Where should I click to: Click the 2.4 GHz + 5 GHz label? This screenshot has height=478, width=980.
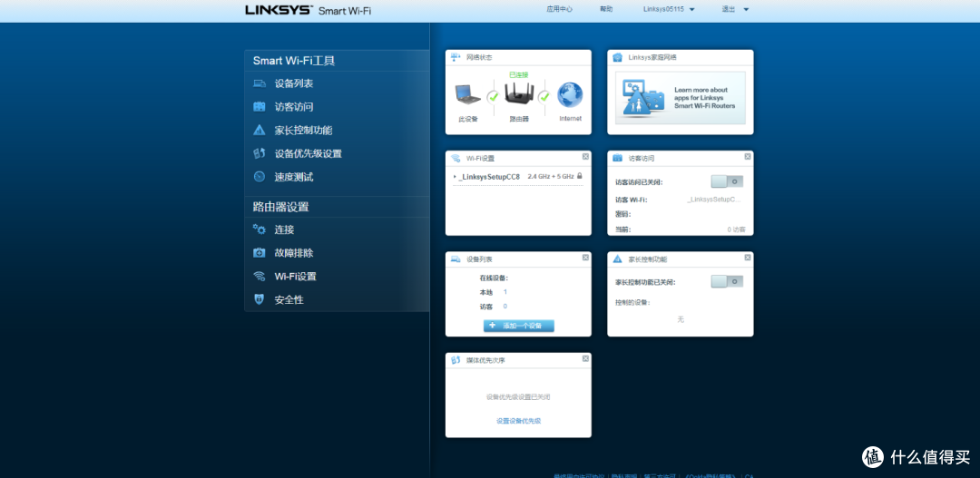coord(551,177)
